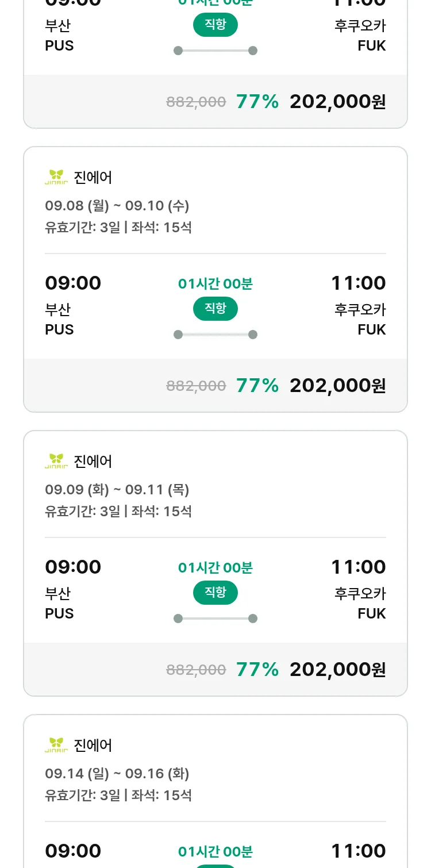Tap the 직항 badge on the 09.08 flight
This screenshot has width=431, height=868.
coord(215,309)
